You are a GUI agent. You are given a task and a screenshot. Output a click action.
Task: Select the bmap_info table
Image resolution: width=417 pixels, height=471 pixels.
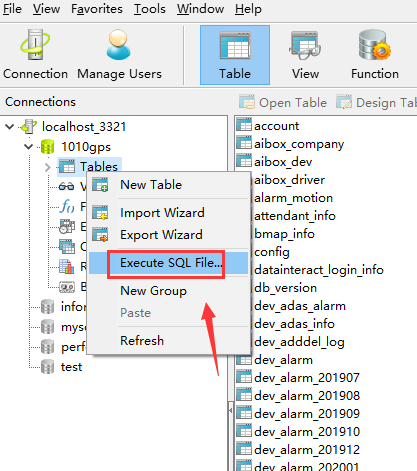point(284,234)
